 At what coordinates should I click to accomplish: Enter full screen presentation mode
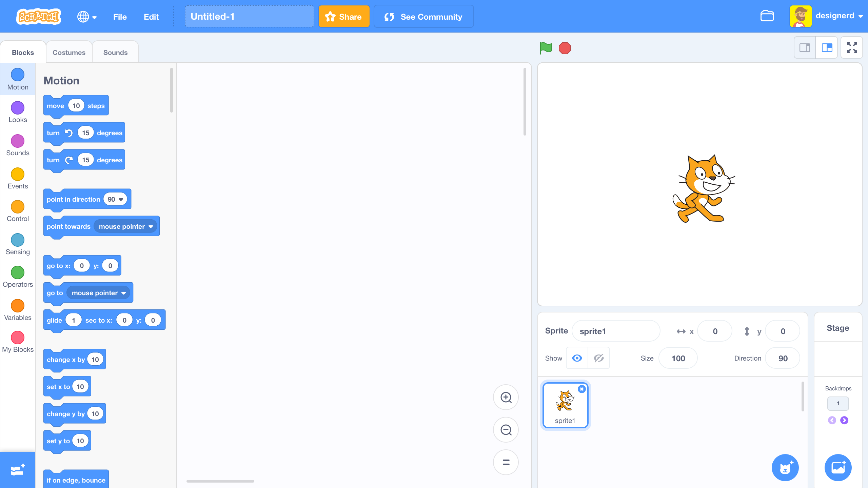[x=851, y=47]
